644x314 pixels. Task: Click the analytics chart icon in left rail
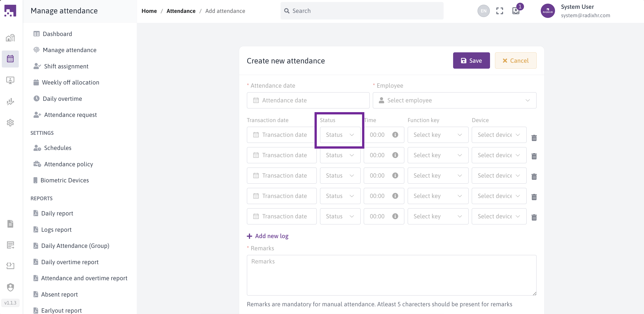(10, 101)
